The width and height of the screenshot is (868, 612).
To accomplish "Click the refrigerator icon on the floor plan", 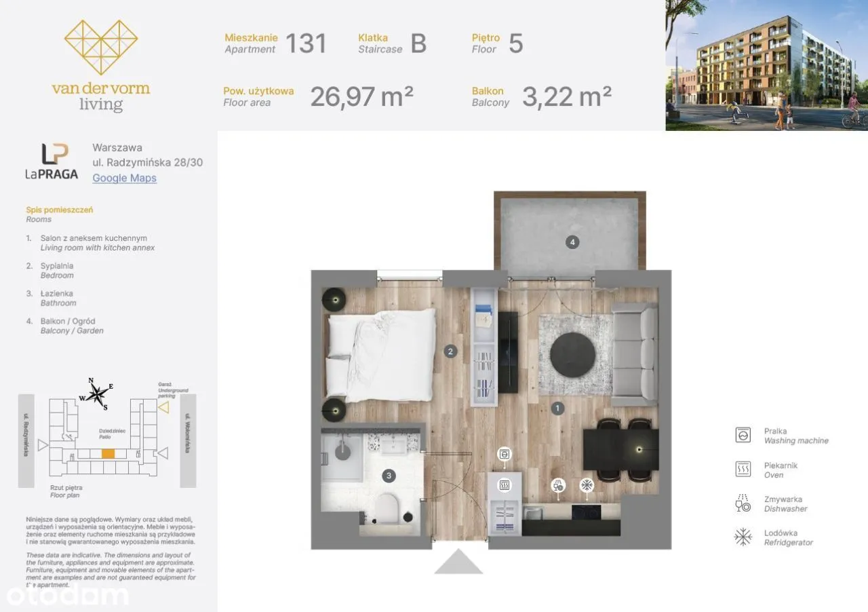I will click(586, 485).
